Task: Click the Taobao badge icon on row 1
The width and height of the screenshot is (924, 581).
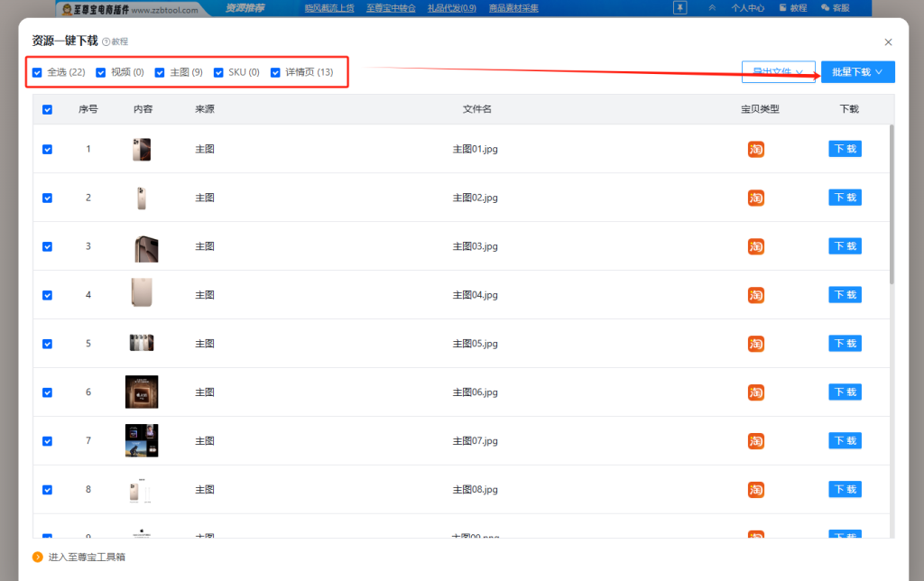Action: coord(755,149)
